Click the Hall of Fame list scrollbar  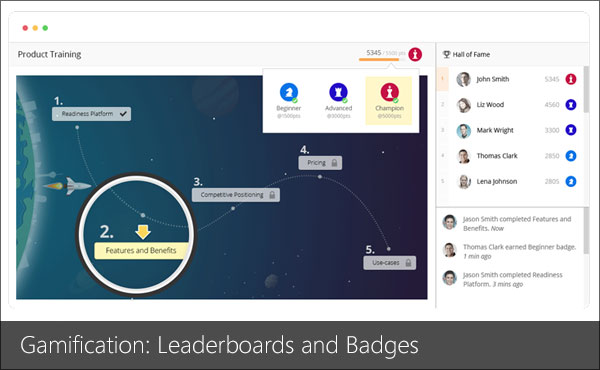click(x=586, y=90)
